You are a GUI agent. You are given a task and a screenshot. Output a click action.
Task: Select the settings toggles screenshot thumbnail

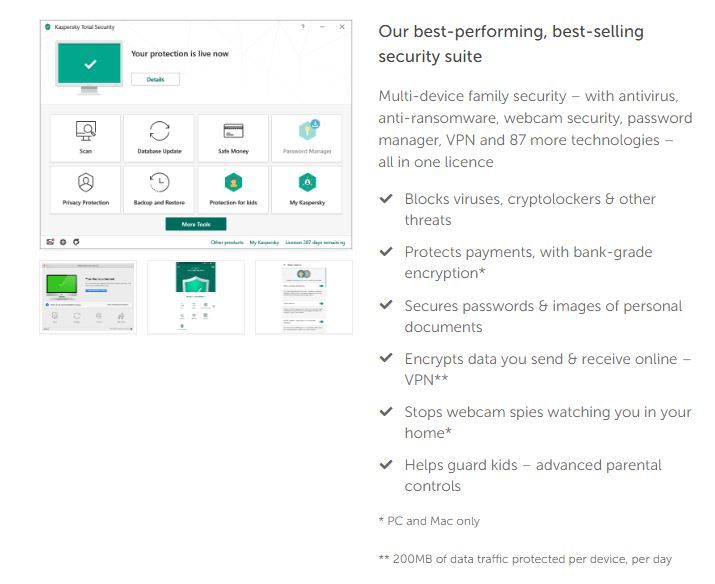click(304, 297)
